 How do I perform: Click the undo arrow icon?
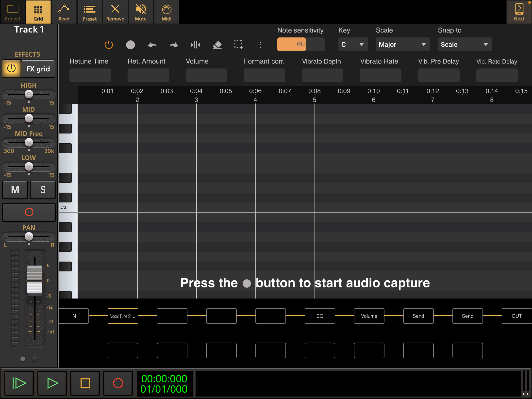(152, 45)
